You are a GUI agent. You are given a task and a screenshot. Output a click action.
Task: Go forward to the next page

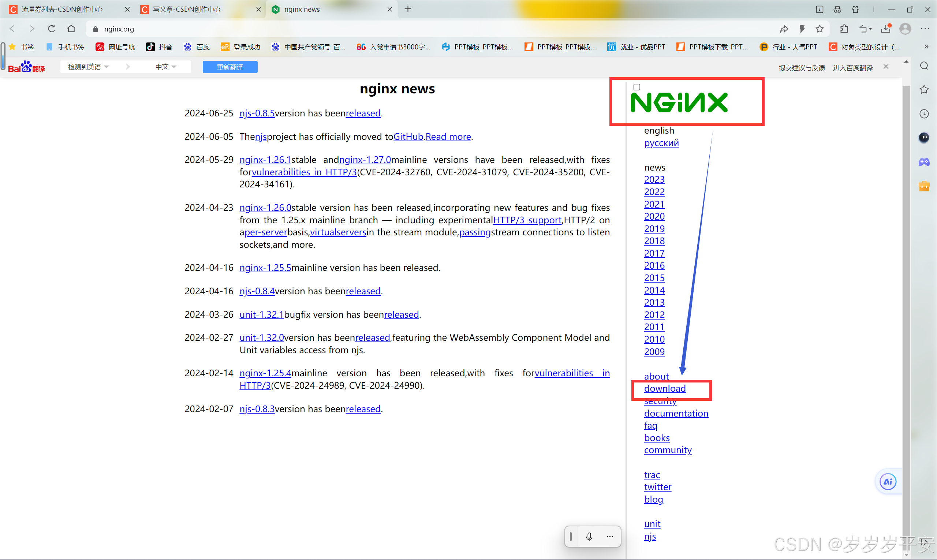[32, 29]
